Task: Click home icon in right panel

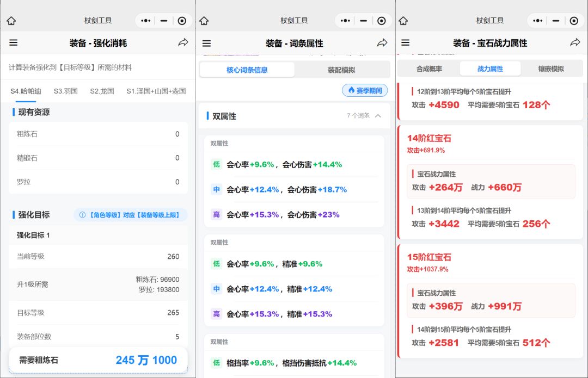Action: tap(403, 21)
